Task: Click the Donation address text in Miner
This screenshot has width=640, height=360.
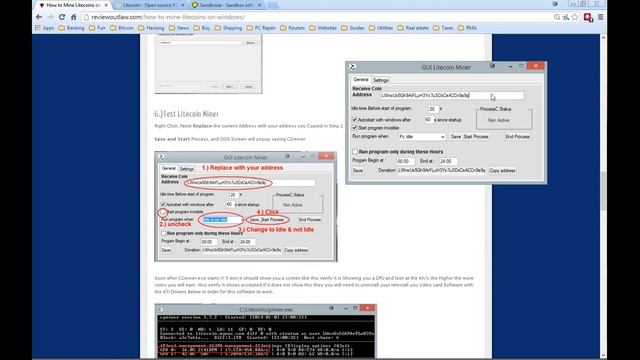Action: pyautogui.click(x=442, y=170)
